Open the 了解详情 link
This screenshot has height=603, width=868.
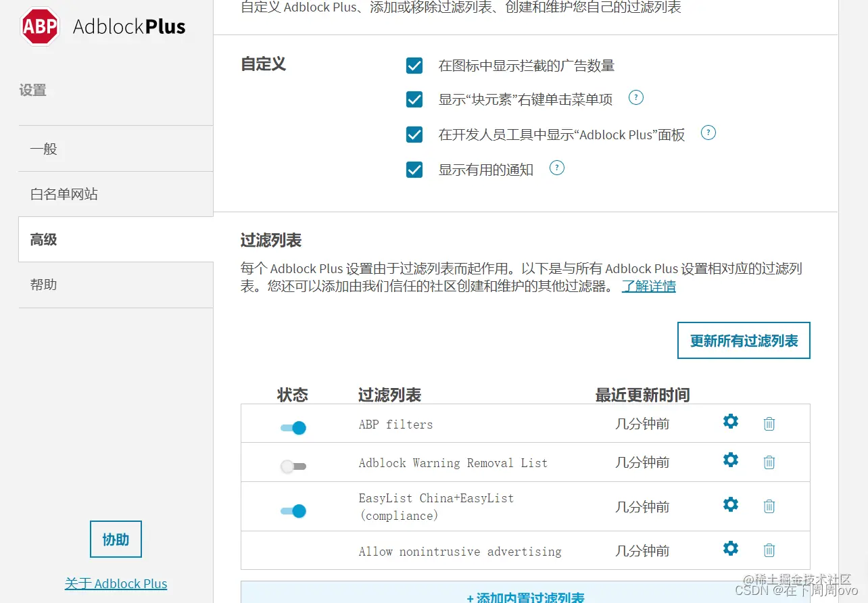[x=649, y=286]
